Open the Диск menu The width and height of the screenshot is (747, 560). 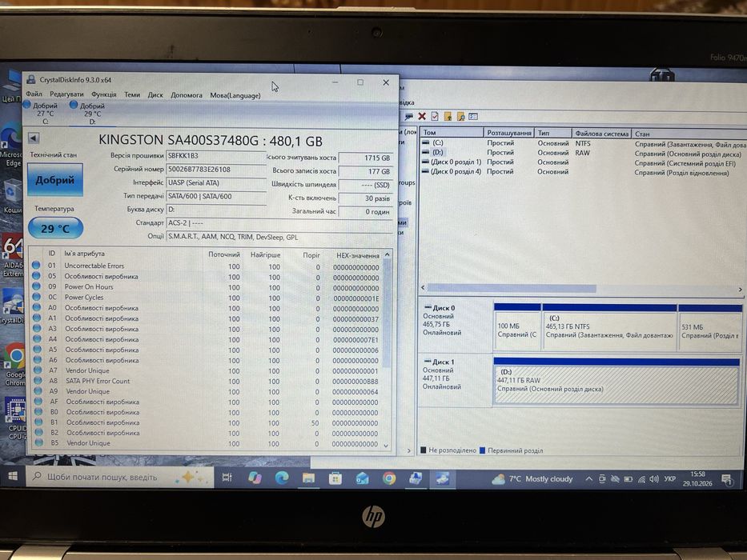click(155, 94)
